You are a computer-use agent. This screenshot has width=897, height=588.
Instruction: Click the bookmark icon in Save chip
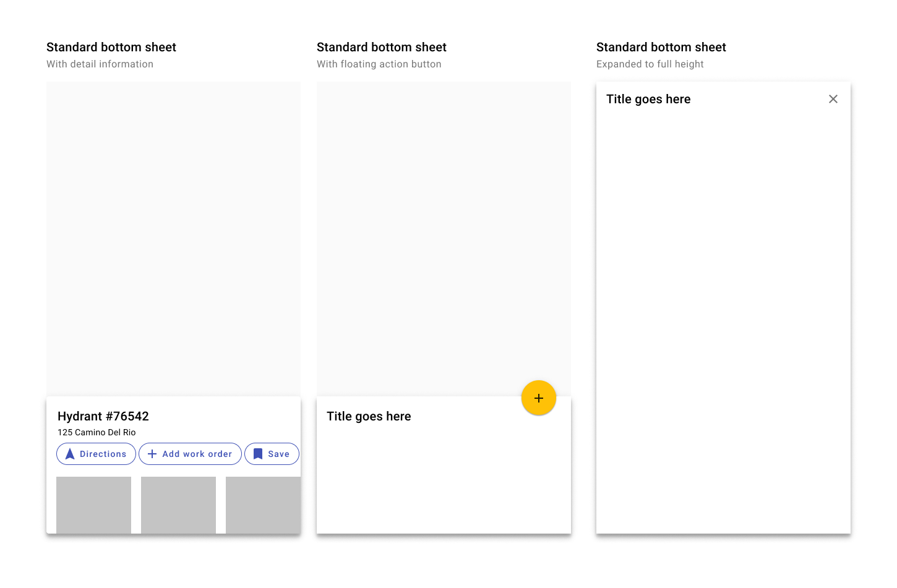258,454
